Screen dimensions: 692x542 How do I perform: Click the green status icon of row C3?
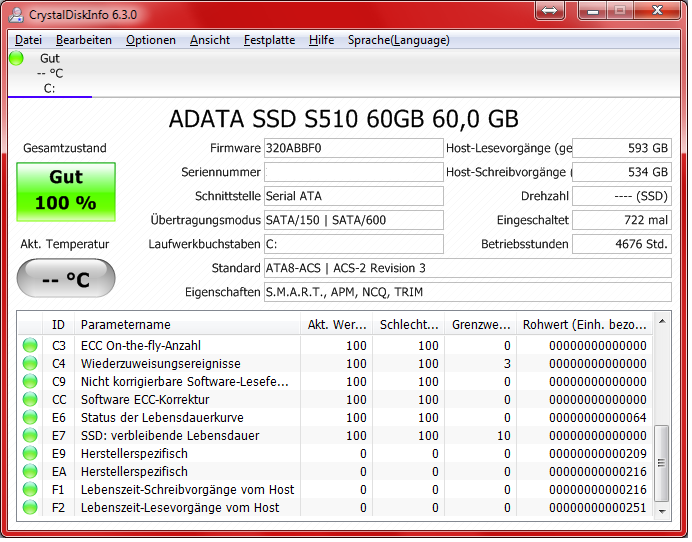tap(30, 345)
